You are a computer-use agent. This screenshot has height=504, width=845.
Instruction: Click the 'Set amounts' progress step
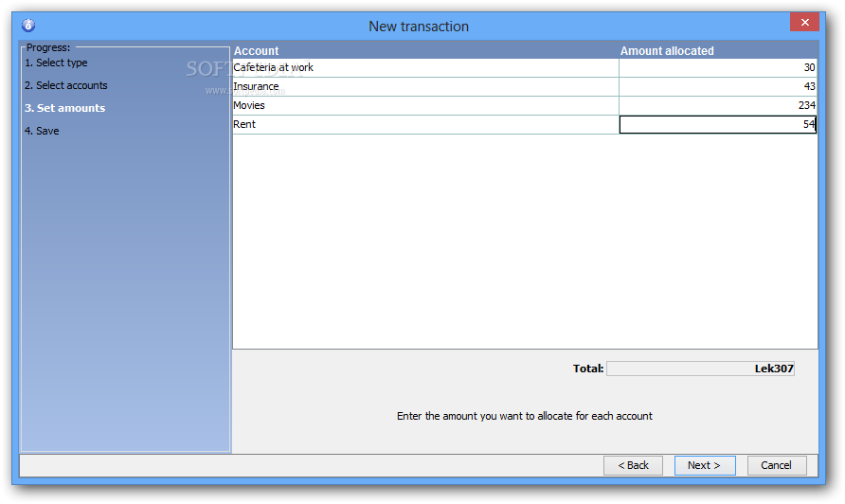pos(64,108)
